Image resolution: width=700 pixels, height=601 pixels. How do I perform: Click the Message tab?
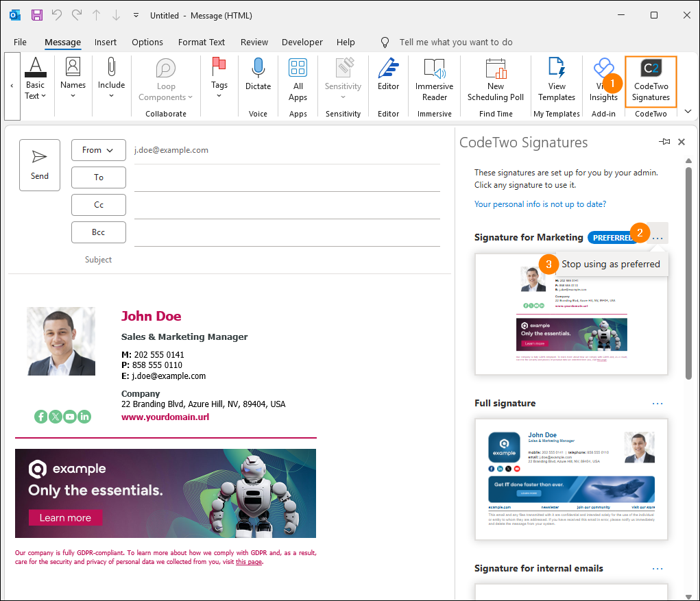[62, 42]
